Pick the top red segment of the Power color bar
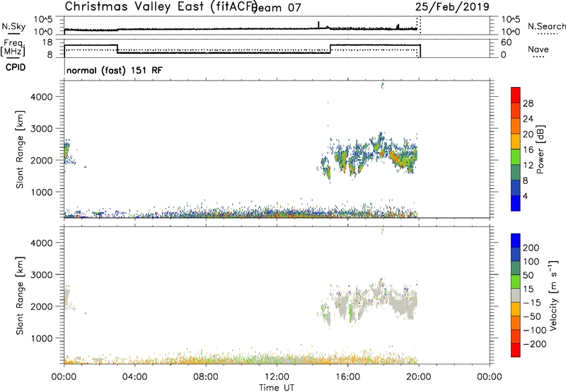 point(516,96)
